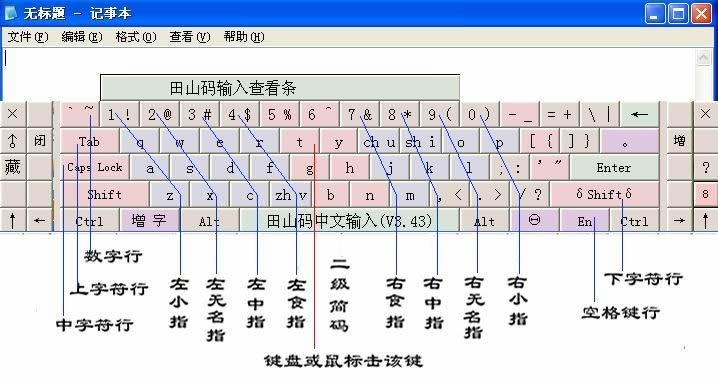
Task: Tap the / ? key
Action: [x=530, y=194]
